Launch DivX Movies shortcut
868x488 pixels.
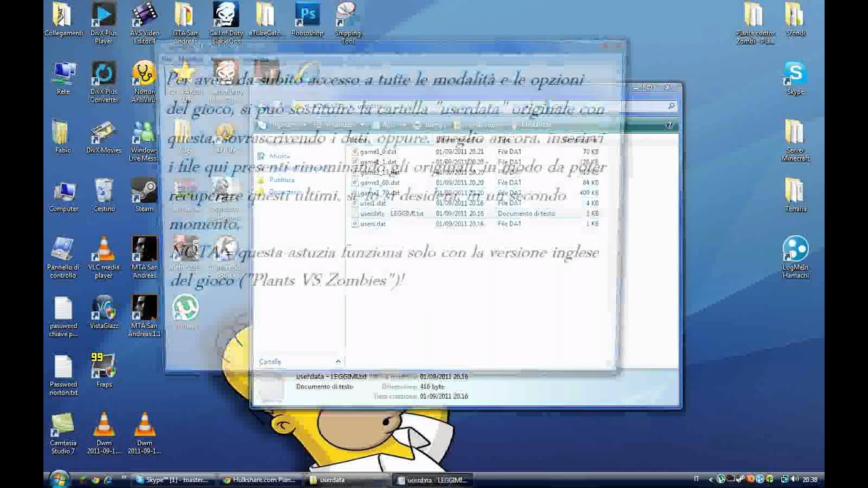click(104, 138)
